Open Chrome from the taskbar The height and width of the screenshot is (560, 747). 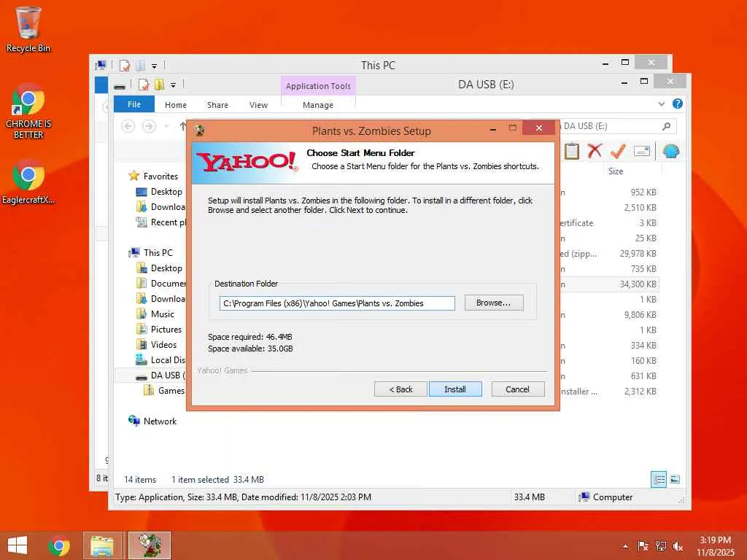point(59,545)
